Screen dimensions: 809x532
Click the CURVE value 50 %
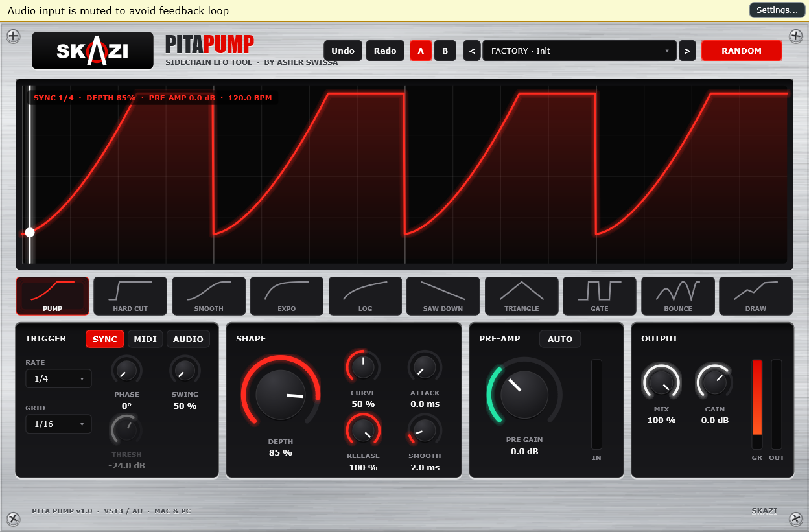click(363, 404)
